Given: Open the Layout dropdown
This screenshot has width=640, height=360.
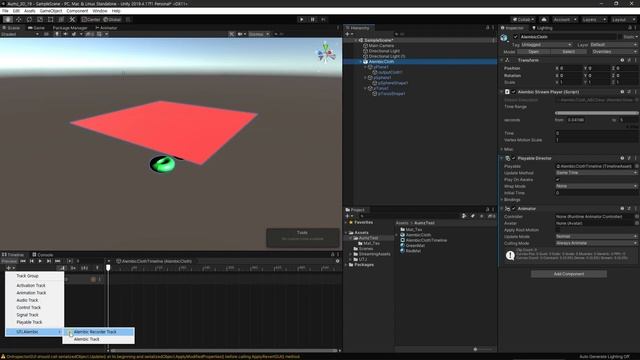Looking at the screenshot, I should 623,19.
